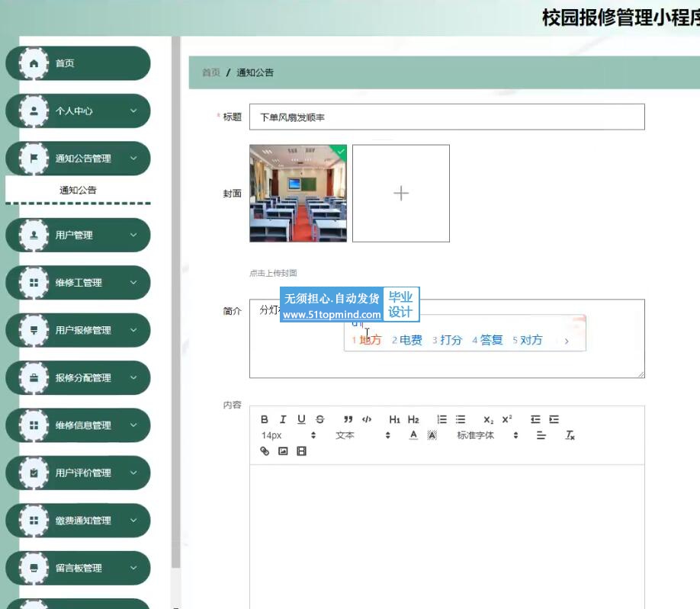Choose IME candidate 打分
The image size is (700, 609).
(x=448, y=340)
